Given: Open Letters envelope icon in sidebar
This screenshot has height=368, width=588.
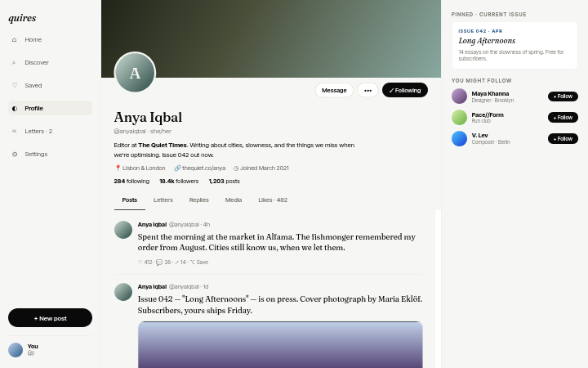Looking at the screenshot, I should point(14,131).
